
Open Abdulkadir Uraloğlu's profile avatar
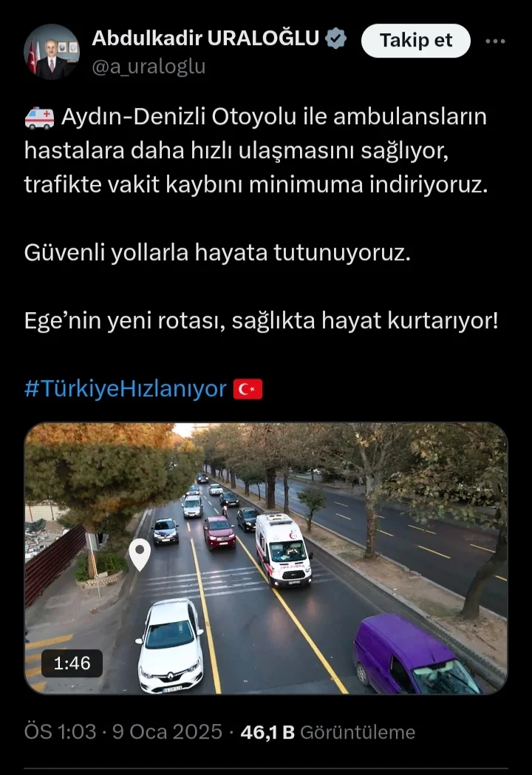52,52
